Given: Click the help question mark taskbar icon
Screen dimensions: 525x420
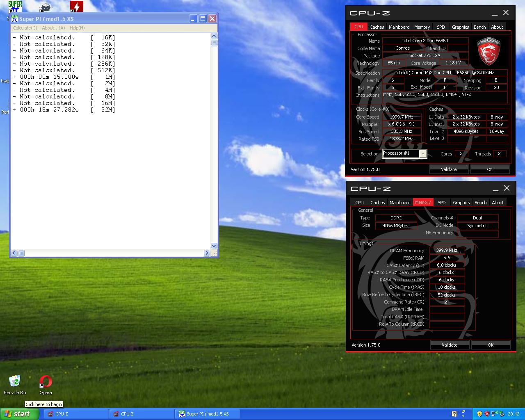Looking at the screenshot, I should pos(454,414).
